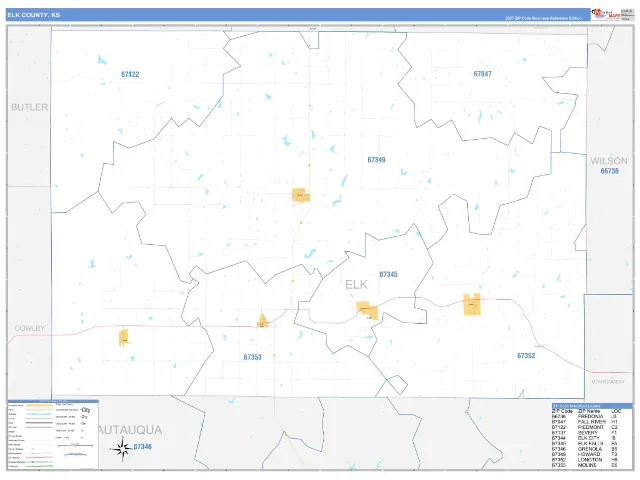Click the 67352 ZIP code label

point(526,356)
